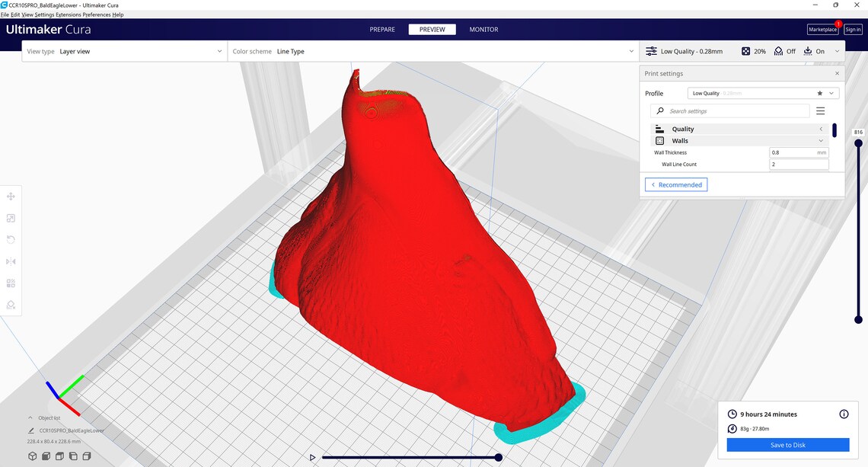The image size is (868, 467).
Task: Switch to front view camera preset
Action: [46, 456]
